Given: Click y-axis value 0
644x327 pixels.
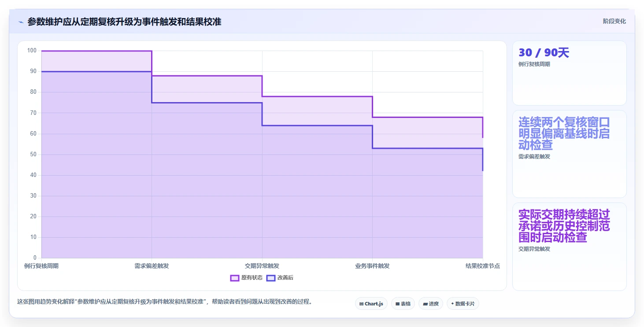Looking at the screenshot, I should (35, 258).
